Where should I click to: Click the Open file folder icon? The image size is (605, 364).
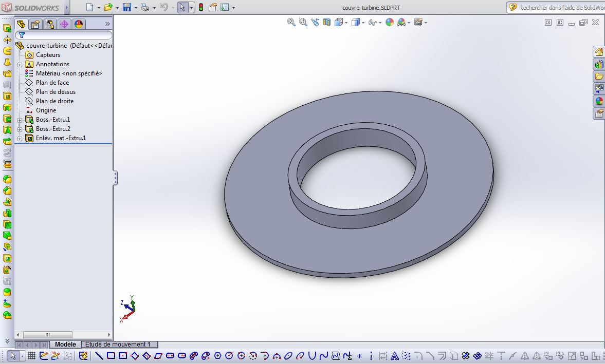coord(108,7)
